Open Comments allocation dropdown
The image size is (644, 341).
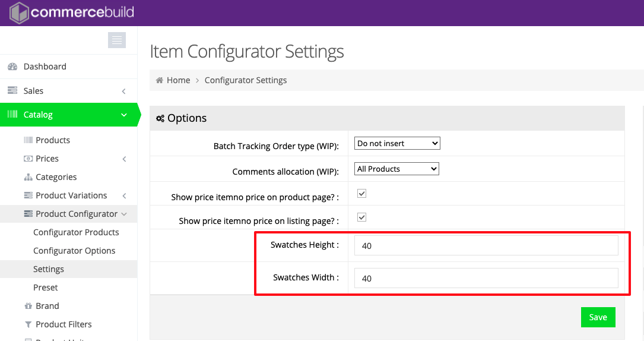[x=396, y=169]
